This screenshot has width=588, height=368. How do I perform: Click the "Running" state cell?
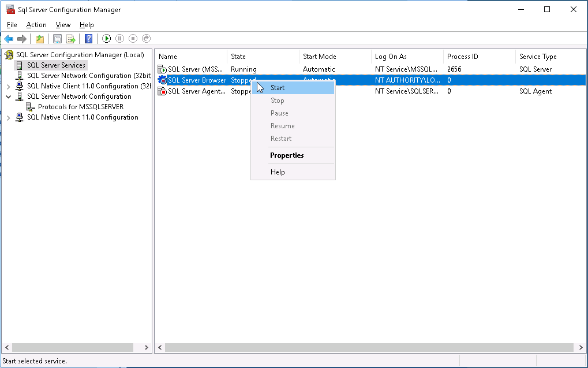244,69
